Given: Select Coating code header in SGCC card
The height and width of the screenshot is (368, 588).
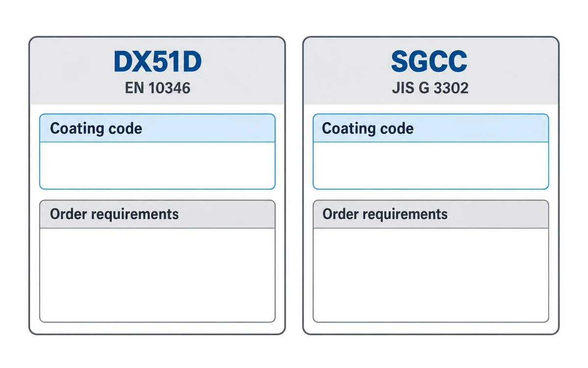Looking at the screenshot, I should (x=431, y=128).
